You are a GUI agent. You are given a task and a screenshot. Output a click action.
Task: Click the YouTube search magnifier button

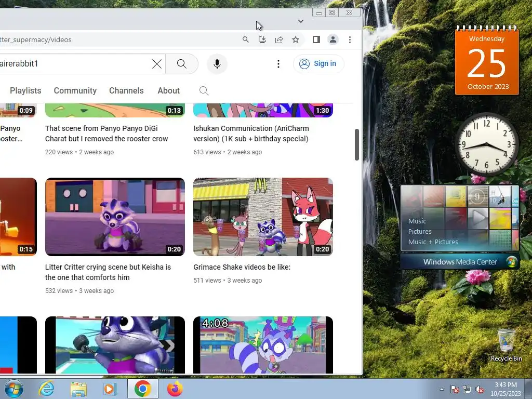(x=182, y=64)
